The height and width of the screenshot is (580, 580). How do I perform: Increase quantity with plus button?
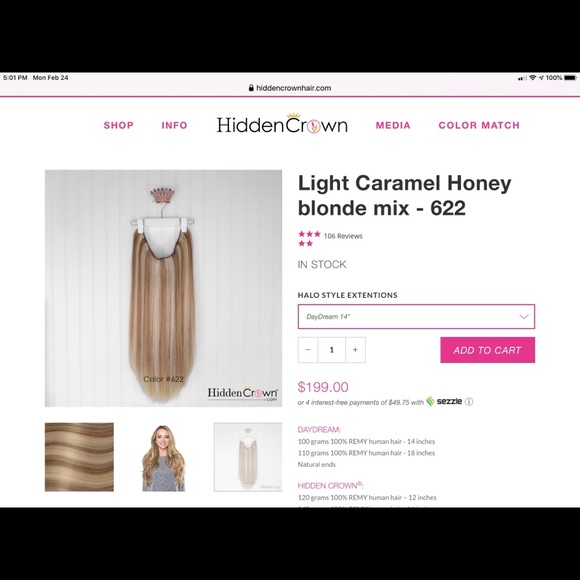pos(355,350)
